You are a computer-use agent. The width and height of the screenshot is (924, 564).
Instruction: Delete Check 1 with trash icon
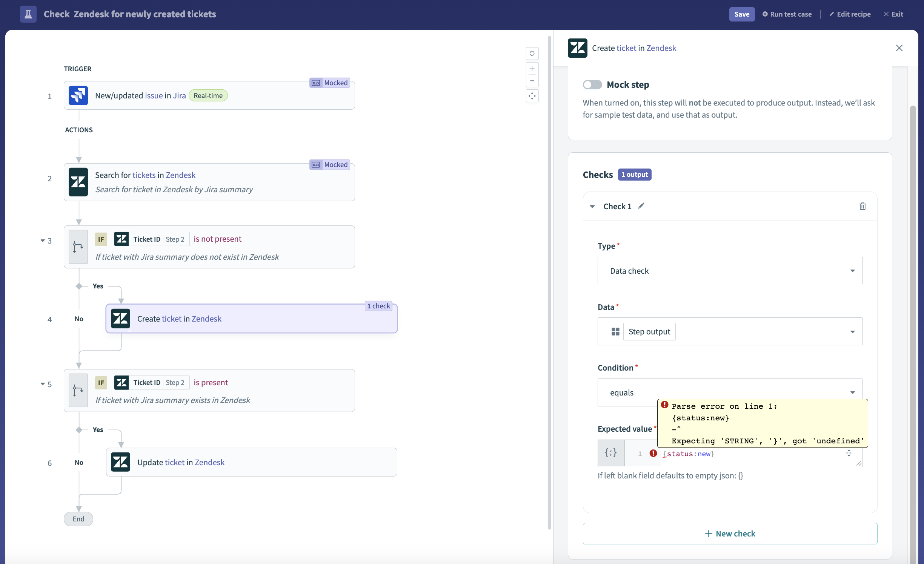point(863,206)
